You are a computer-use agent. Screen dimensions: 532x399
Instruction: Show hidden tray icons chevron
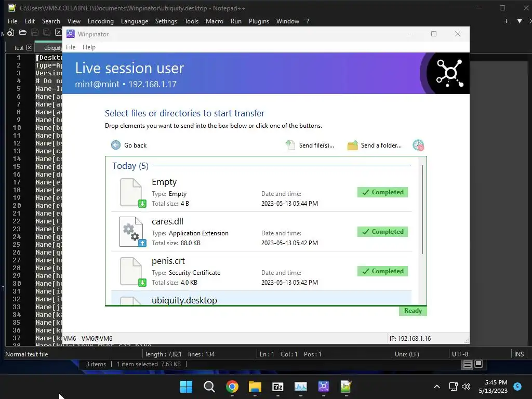tap(437, 387)
